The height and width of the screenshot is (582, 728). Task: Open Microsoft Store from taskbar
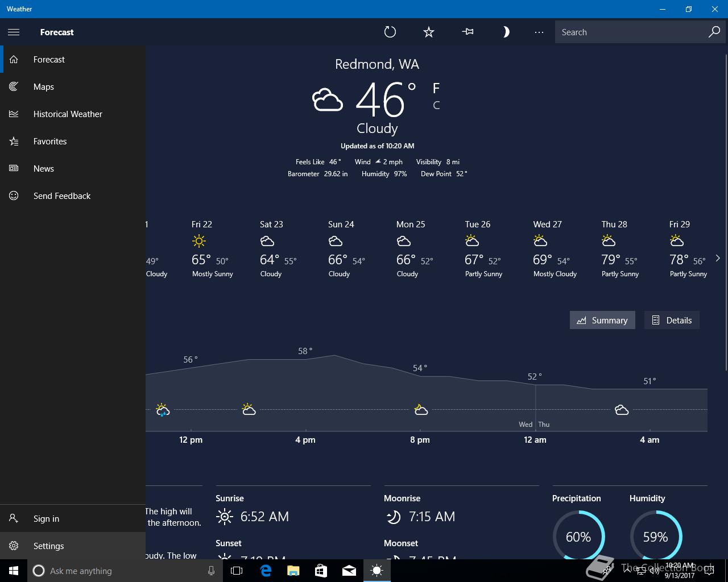click(x=321, y=571)
